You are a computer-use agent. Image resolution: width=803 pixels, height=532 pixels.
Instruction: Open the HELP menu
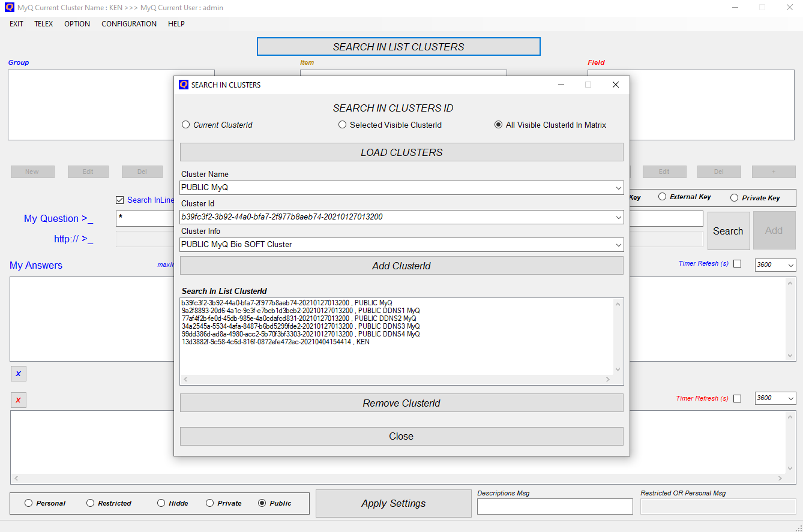(176, 24)
